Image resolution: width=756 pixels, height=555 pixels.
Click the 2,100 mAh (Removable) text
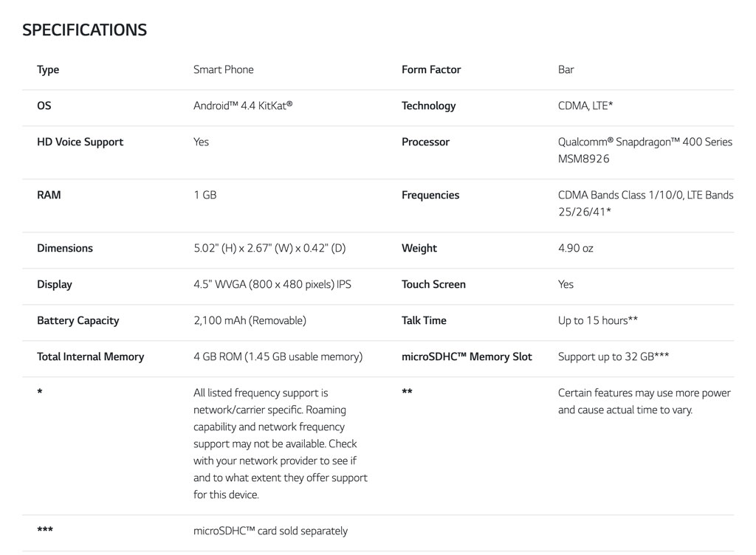(250, 321)
